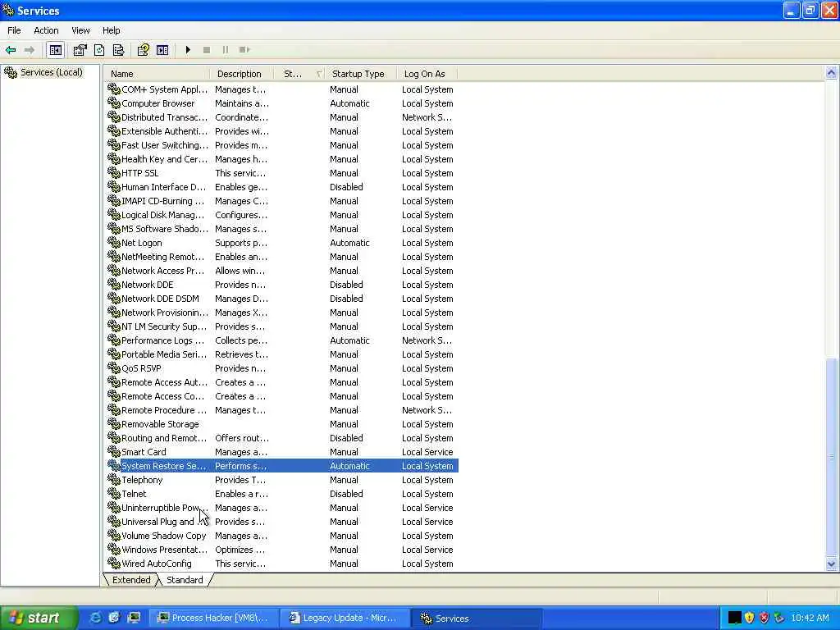Image resolution: width=840 pixels, height=630 pixels.
Task: Select the Routing and Remote Access service
Action: pyautogui.click(x=282, y=438)
